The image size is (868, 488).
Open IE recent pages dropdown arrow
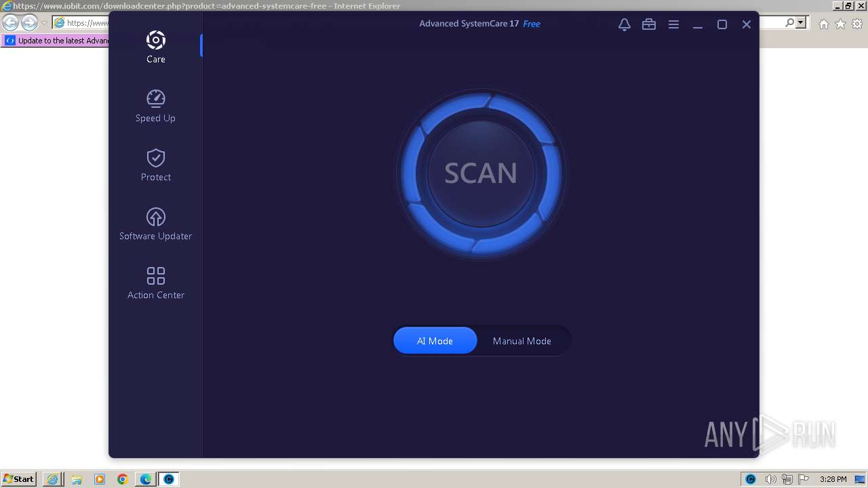pyautogui.click(x=44, y=23)
